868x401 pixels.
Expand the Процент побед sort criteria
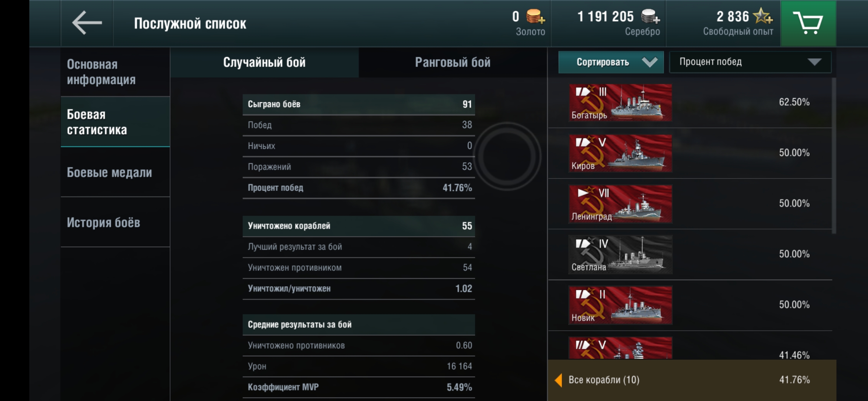pos(750,62)
